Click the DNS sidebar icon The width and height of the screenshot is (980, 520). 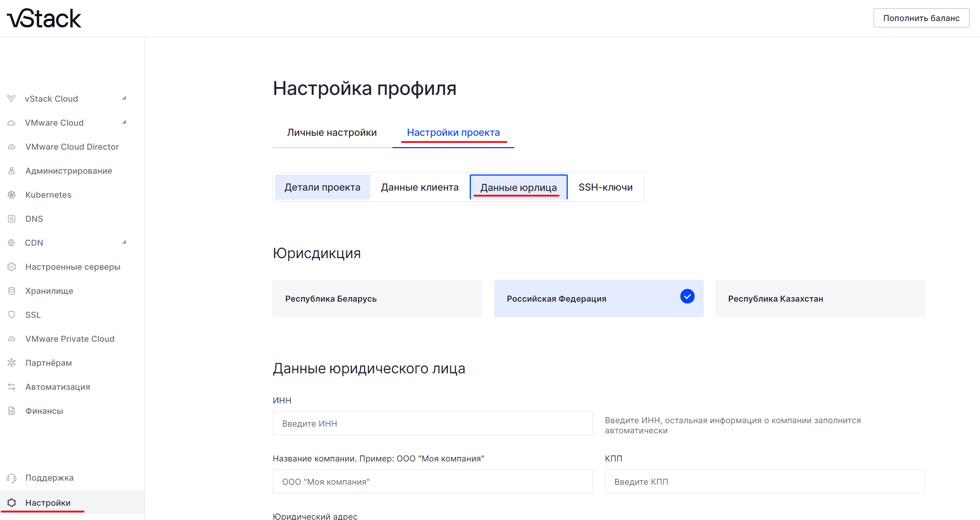pos(11,219)
